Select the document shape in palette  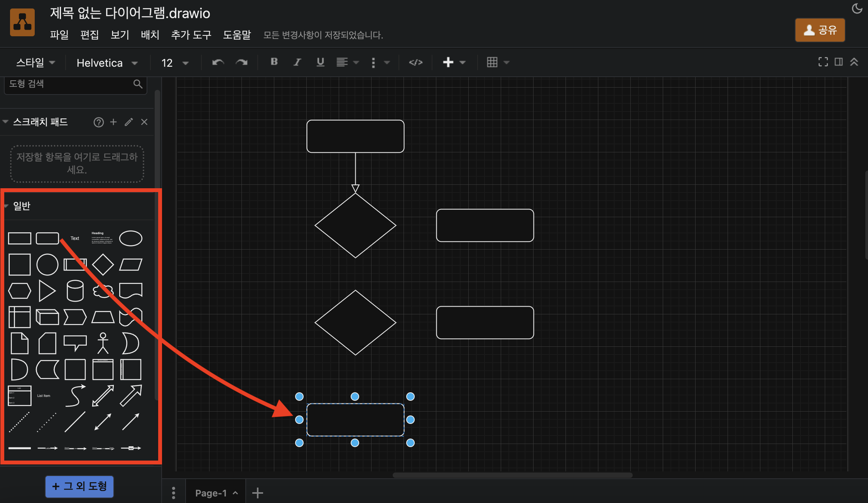tap(131, 291)
